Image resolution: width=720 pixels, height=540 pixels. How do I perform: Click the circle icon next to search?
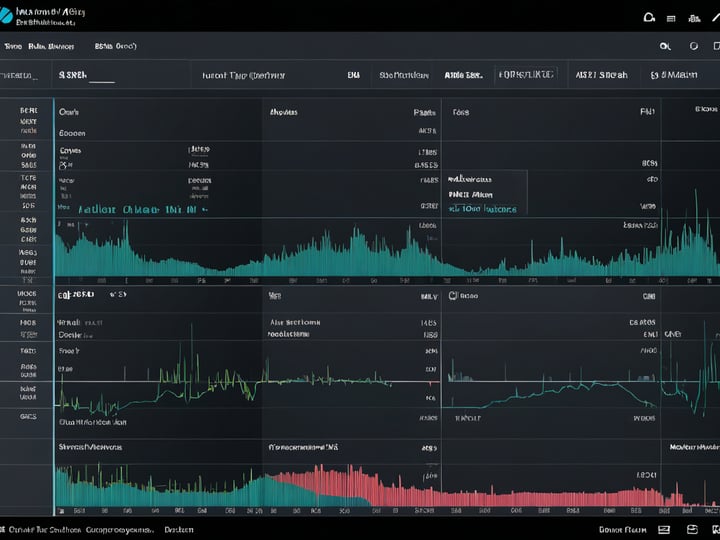point(694,46)
